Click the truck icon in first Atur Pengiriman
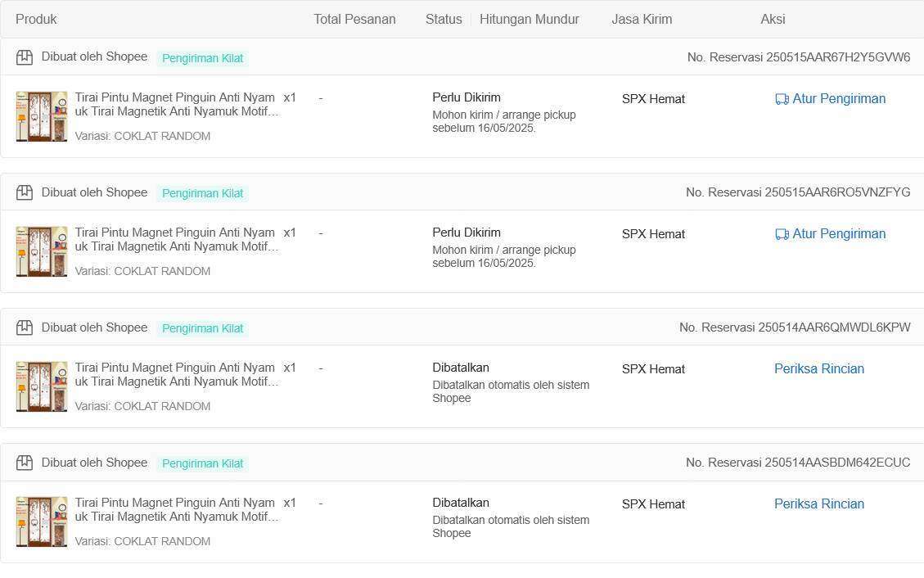924x578 pixels. point(782,99)
